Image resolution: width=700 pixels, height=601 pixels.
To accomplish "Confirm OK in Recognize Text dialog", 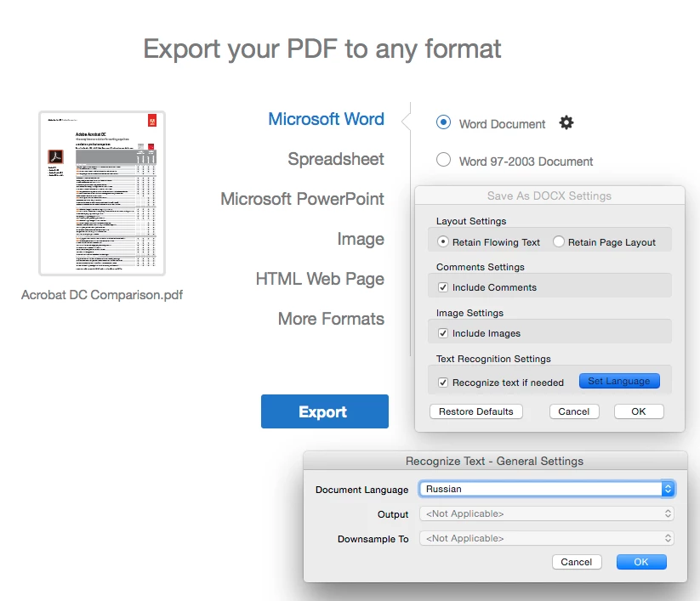I will [641, 562].
